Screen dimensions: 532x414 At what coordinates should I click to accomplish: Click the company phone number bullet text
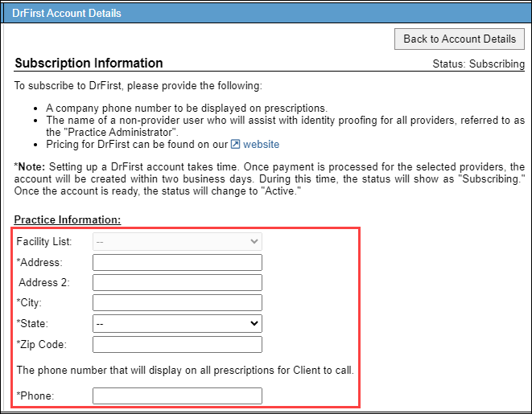187,109
